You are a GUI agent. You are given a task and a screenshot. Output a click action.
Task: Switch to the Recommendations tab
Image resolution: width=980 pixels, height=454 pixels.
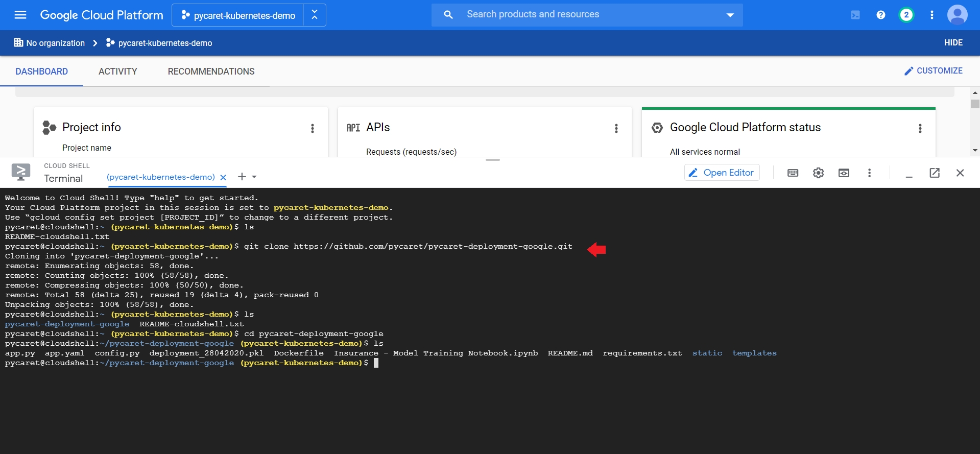(x=211, y=71)
